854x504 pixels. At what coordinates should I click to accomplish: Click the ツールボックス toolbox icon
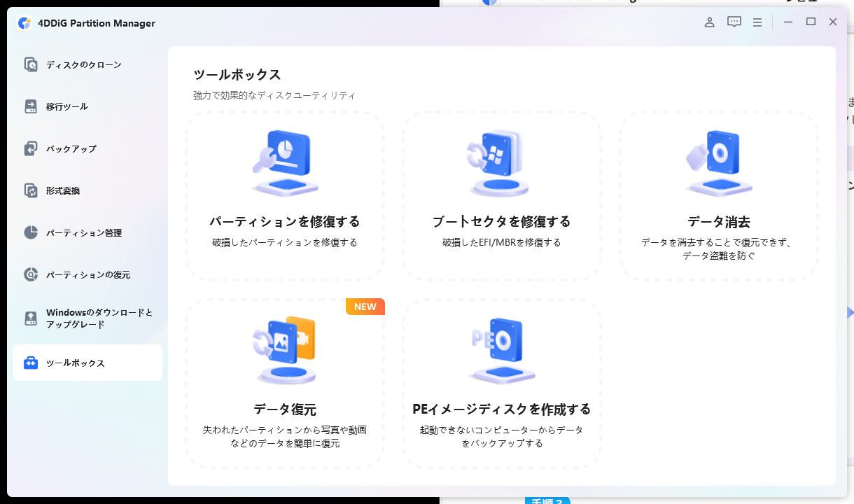(x=31, y=363)
